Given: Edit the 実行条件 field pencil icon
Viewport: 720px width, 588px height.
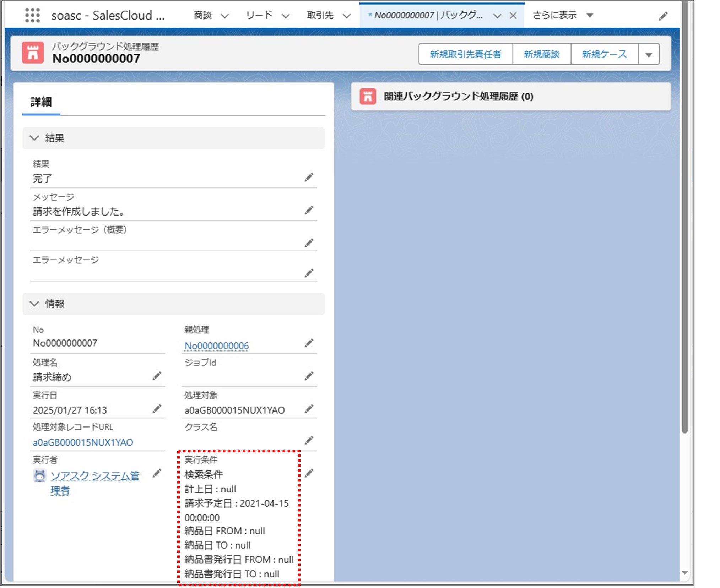Looking at the screenshot, I should 309,473.
